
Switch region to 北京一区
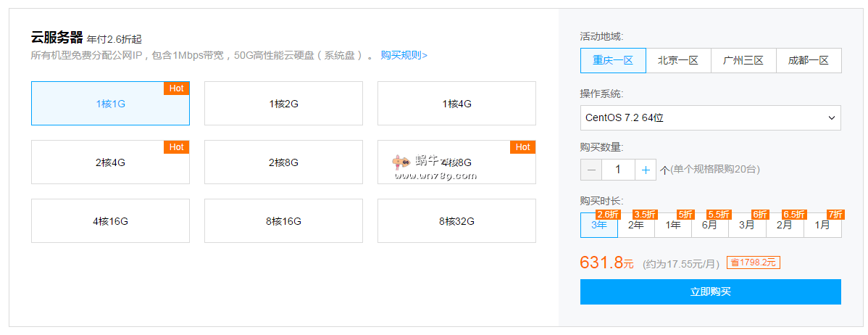click(x=678, y=61)
